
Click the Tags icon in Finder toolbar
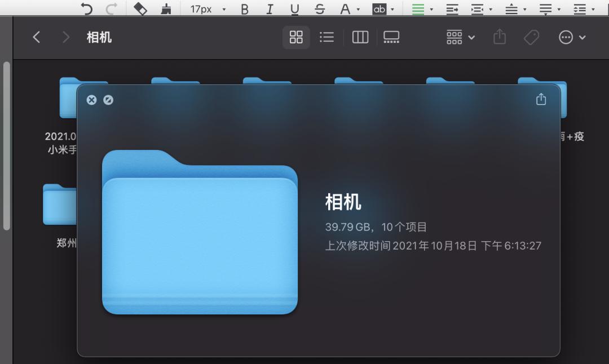pyautogui.click(x=531, y=37)
